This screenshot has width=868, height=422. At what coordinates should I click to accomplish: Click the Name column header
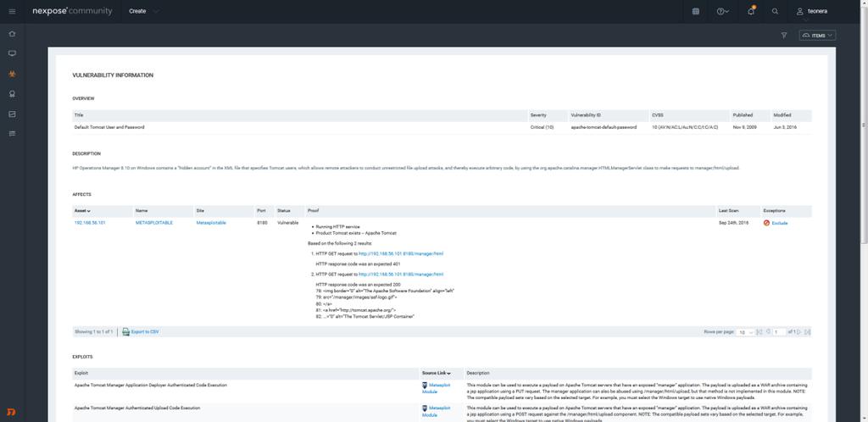142,211
